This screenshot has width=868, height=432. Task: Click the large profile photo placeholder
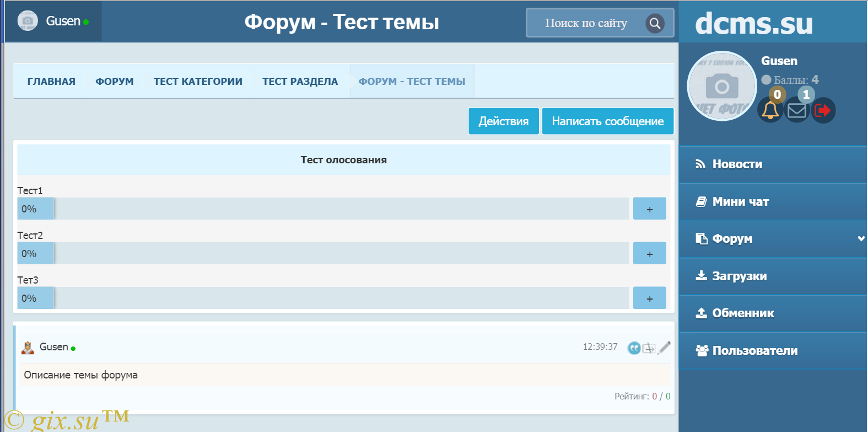722,86
